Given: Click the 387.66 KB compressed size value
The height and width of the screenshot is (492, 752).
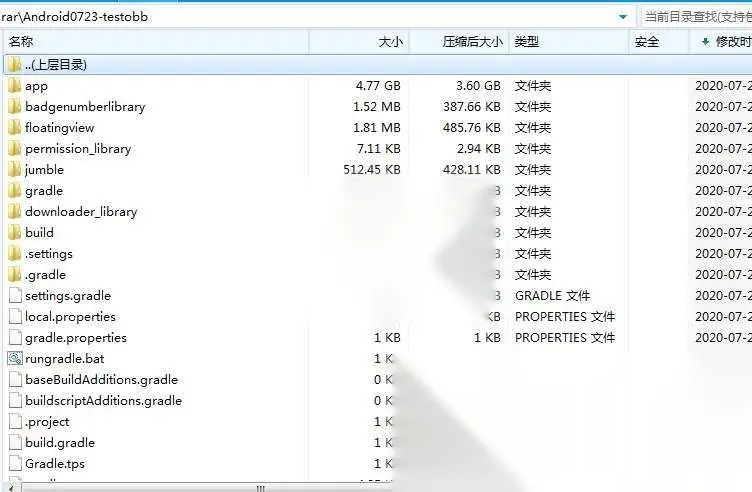Looking at the screenshot, I should tap(472, 106).
